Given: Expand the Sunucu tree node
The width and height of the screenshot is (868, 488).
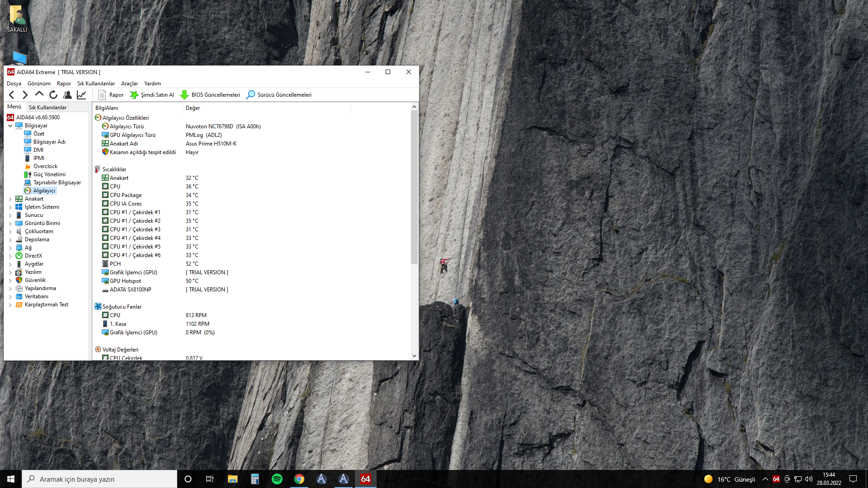Looking at the screenshot, I should tap(10, 215).
